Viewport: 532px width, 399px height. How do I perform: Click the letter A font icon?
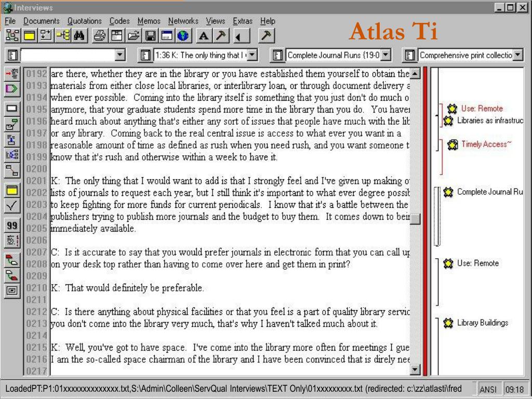click(204, 35)
